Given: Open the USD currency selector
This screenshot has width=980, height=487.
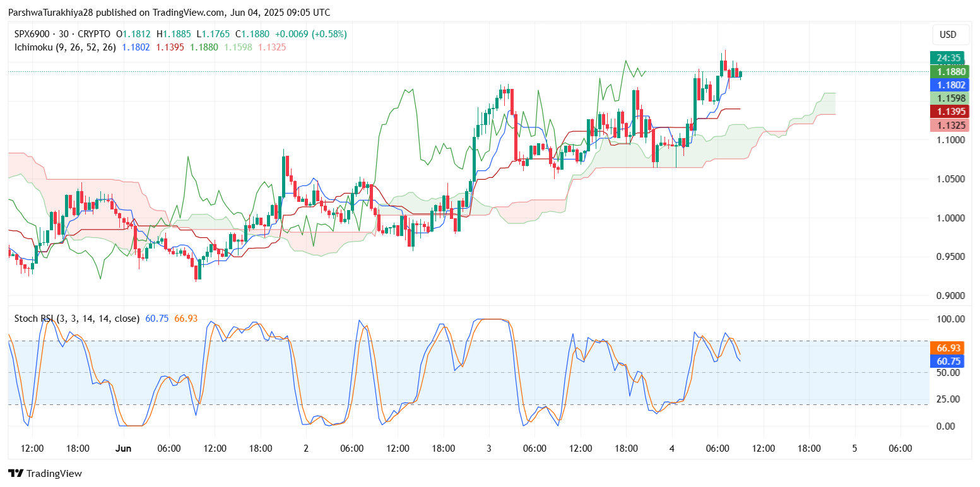Looking at the screenshot, I should coord(948,35).
